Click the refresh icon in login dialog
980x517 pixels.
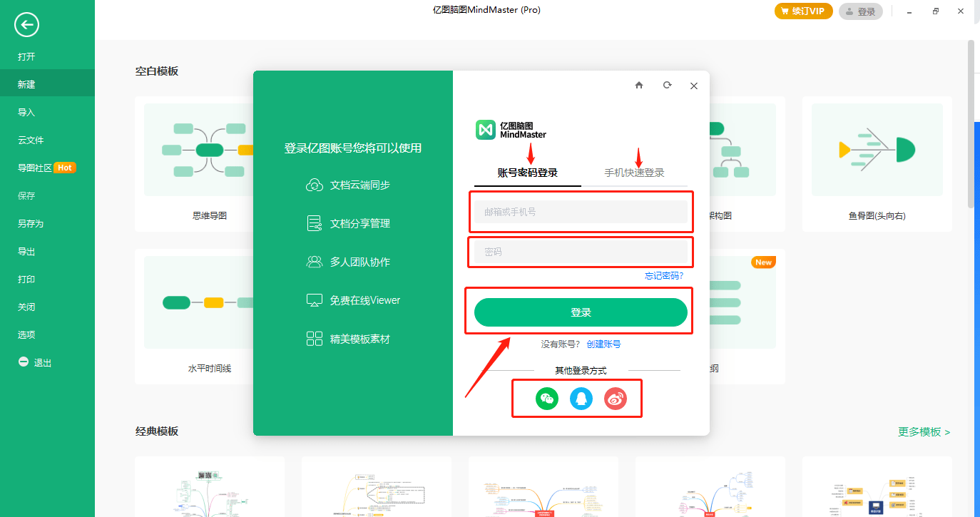point(667,85)
